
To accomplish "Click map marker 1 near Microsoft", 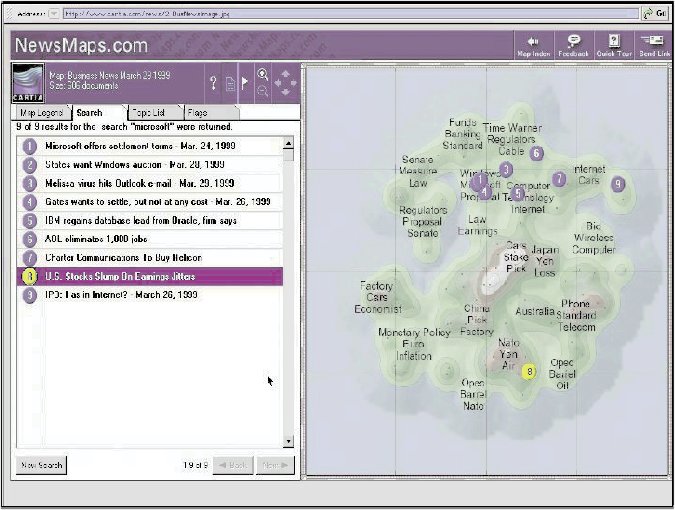I will tap(479, 181).
